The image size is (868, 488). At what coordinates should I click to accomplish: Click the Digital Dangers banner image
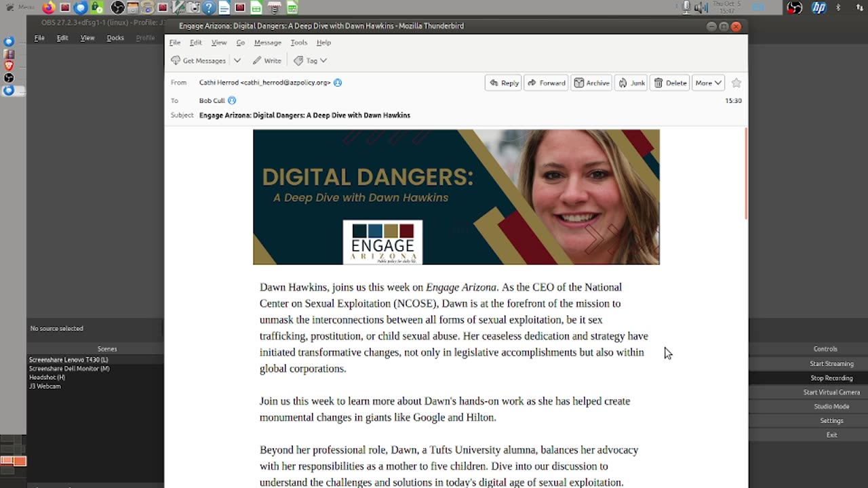[456, 197]
